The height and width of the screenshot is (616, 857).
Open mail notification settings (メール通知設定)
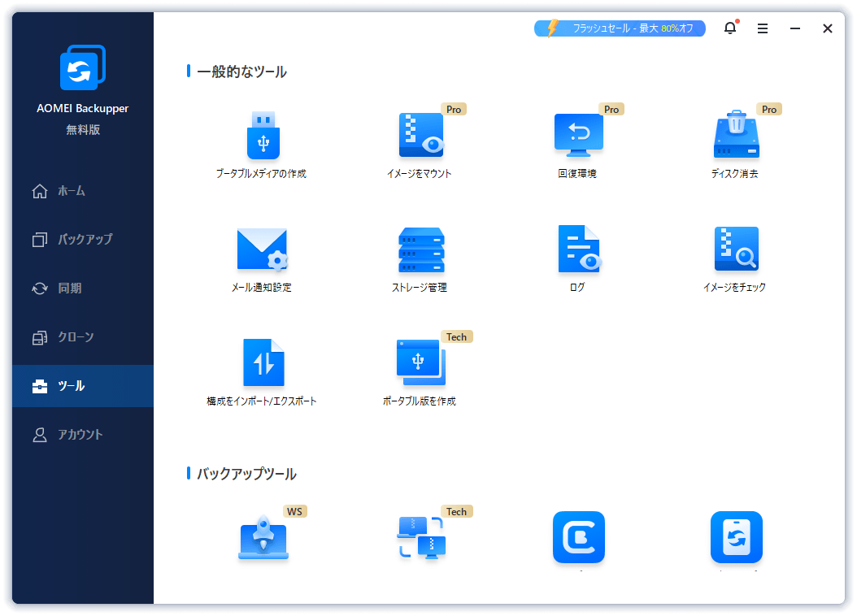(x=262, y=250)
